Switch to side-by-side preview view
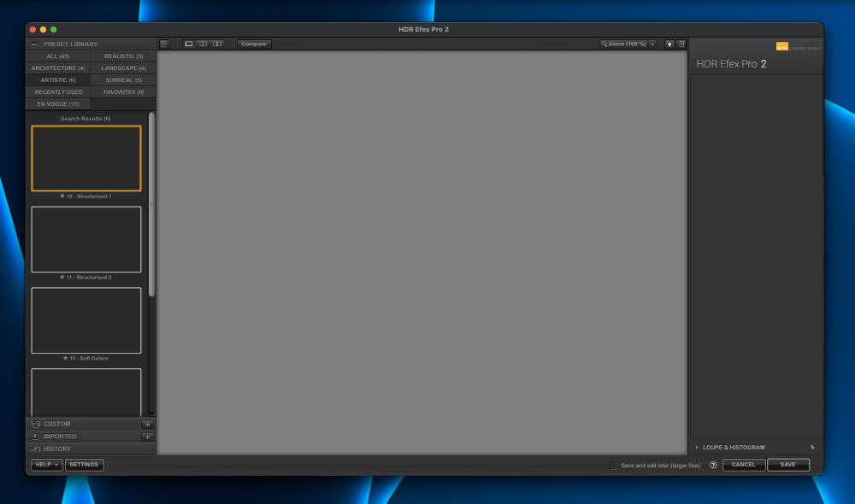 217,44
